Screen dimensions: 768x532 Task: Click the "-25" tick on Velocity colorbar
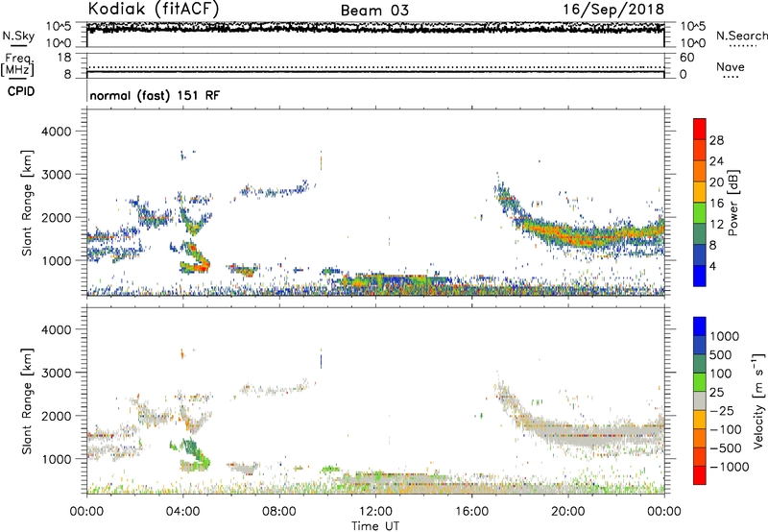(722, 410)
